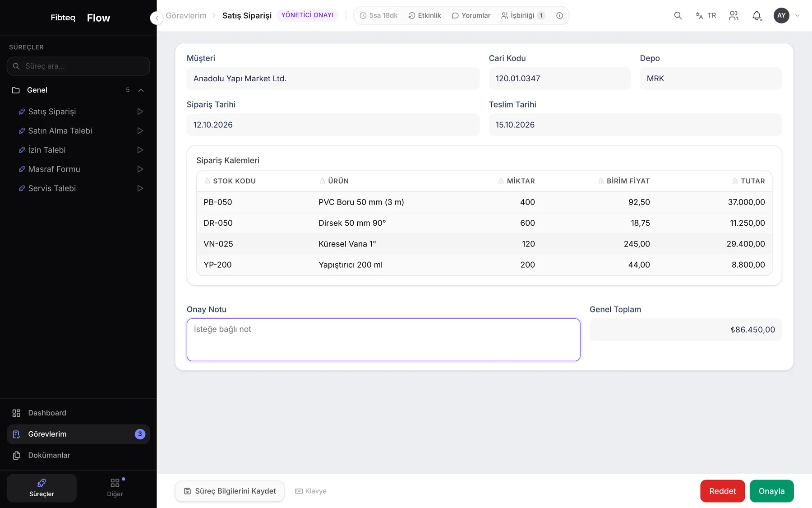Click the Klavye shortcuts button
The height and width of the screenshot is (508, 812).
pyautogui.click(x=311, y=491)
